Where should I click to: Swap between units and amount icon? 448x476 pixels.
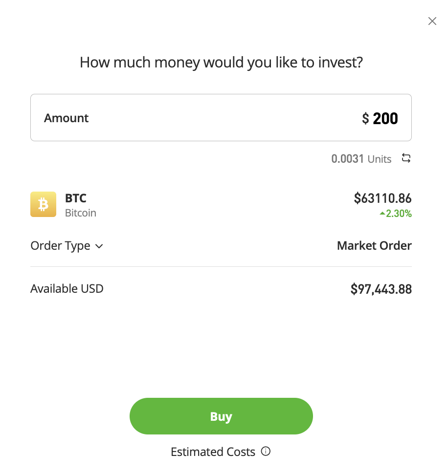tap(406, 158)
